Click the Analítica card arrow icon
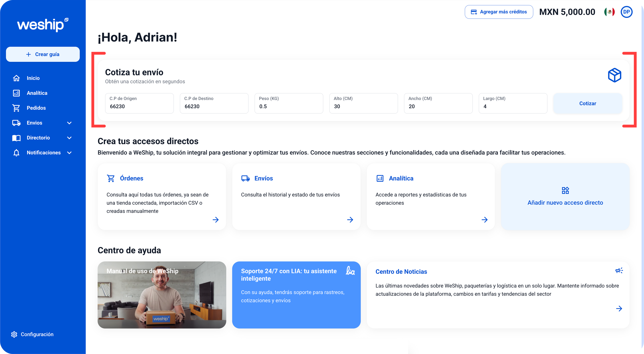This screenshot has height=354, width=644. [x=484, y=220]
